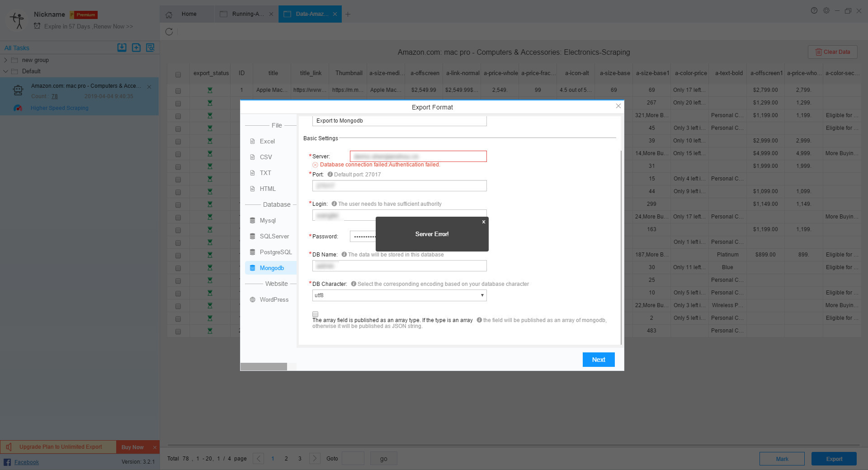Click the profile avatar icon
This screenshot has height=470, width=868.
coord(17,20)
